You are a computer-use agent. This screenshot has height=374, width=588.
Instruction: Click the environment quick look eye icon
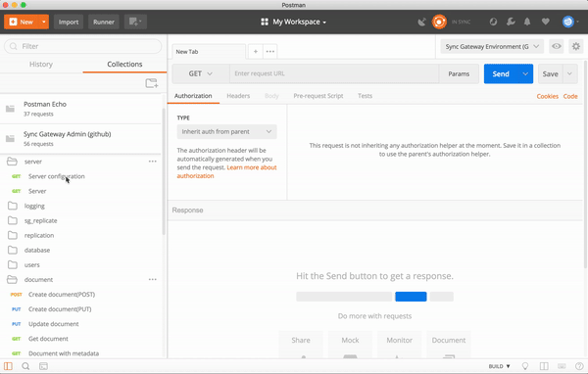point(557,46)
